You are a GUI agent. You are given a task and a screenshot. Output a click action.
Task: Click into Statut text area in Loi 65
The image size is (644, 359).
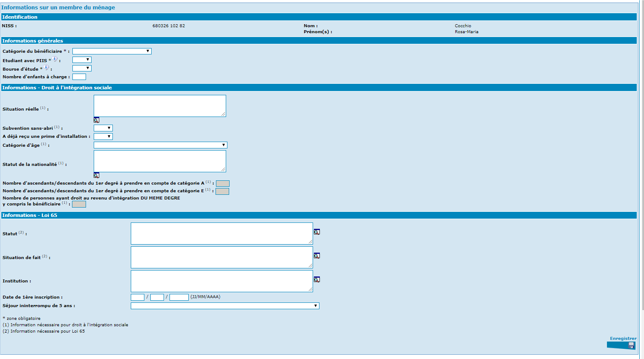pyautogui.click(x=222, y=234)
